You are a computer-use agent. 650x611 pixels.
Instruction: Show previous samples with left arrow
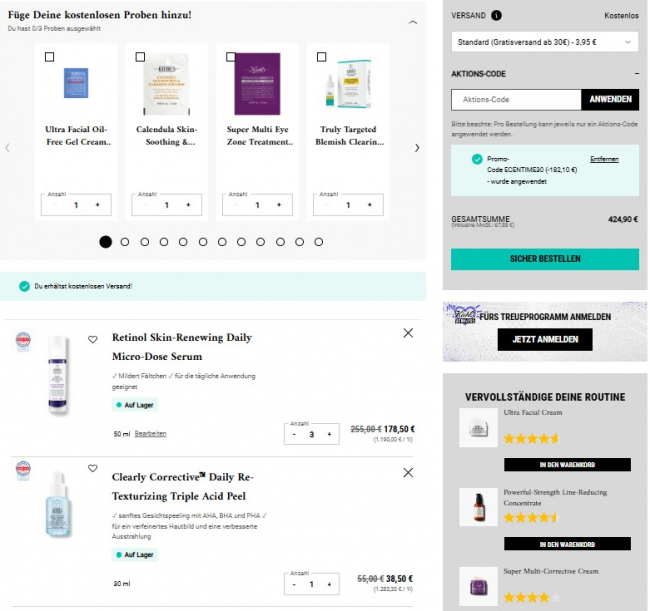point(8,148)
